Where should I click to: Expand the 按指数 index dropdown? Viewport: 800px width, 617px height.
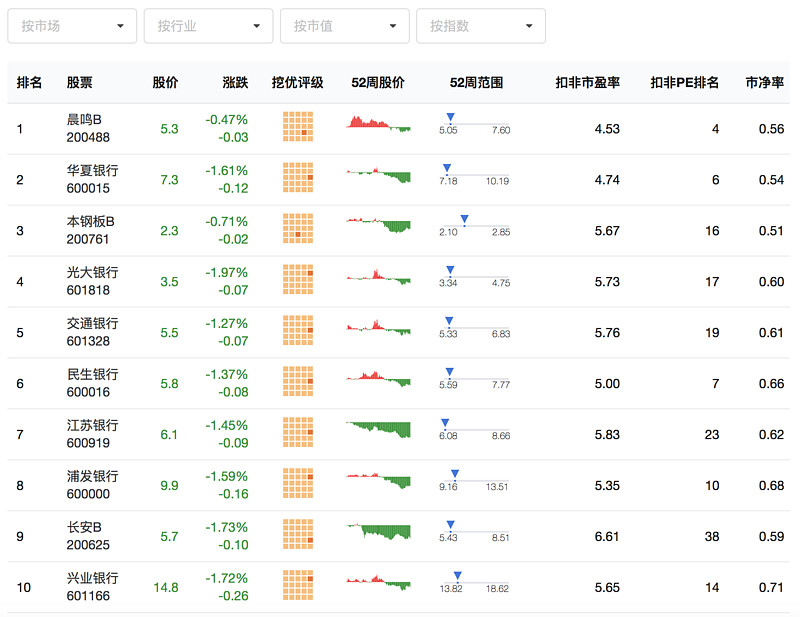click(x=481, y=26)
